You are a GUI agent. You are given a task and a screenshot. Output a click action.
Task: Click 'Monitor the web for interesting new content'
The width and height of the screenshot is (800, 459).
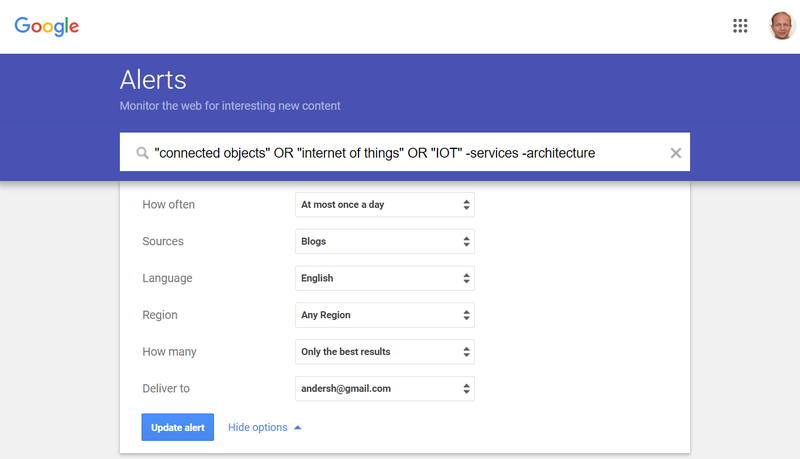(230, 106)
